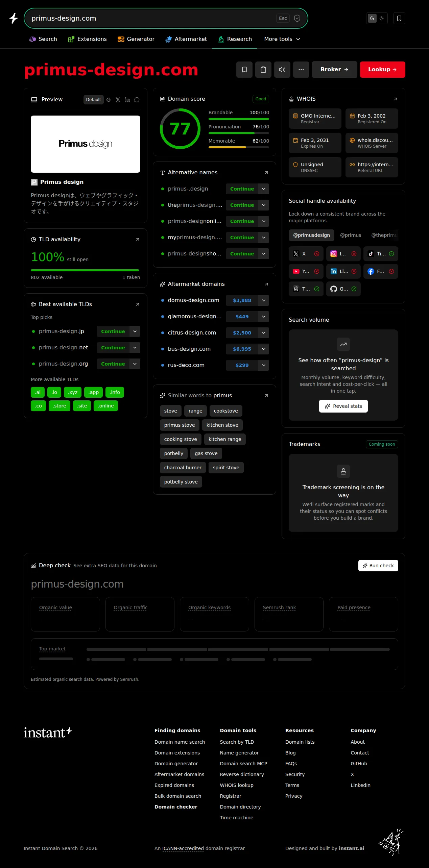Viewport: 429px width, 868px height.
Task: Show the LinkedIn preview icon
Action: pos(127,100)
